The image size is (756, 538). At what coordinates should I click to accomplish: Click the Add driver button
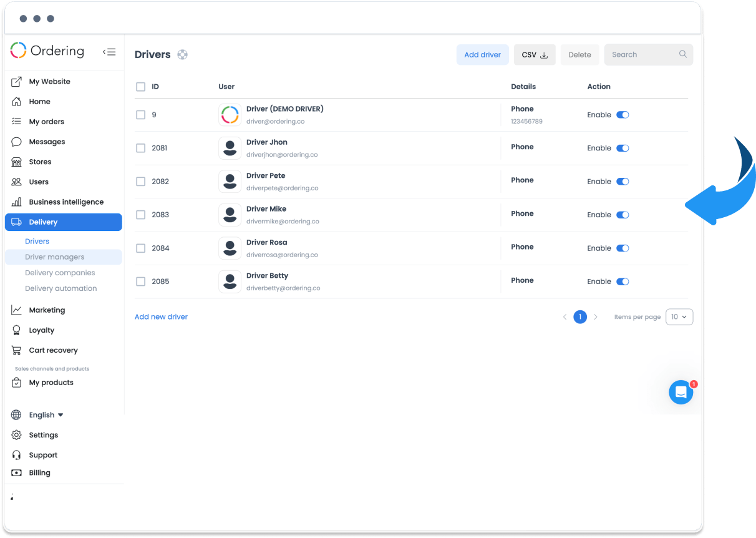pos(483,55)
